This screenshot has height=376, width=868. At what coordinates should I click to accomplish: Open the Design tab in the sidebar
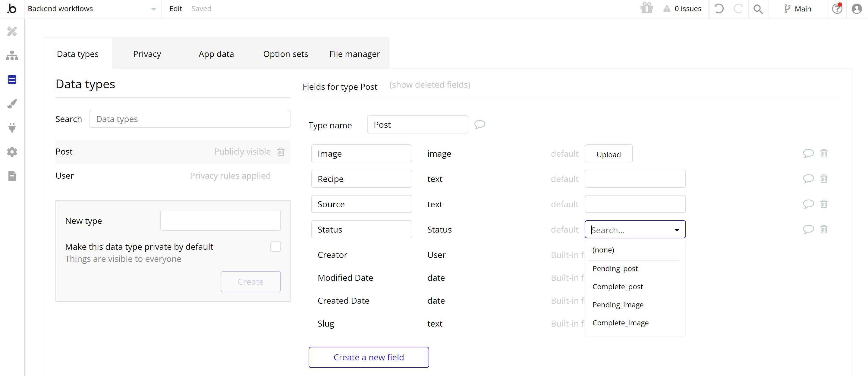[x=12, y=31]
